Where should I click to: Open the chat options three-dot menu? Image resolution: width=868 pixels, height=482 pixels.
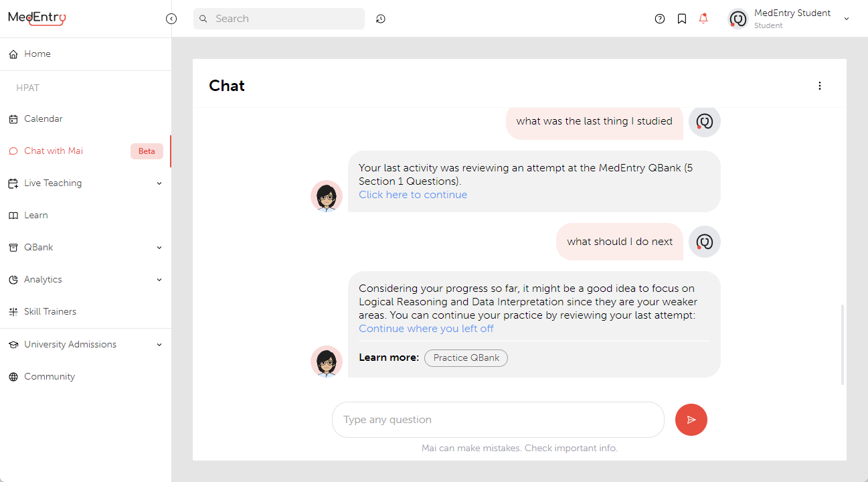point(820,85)
